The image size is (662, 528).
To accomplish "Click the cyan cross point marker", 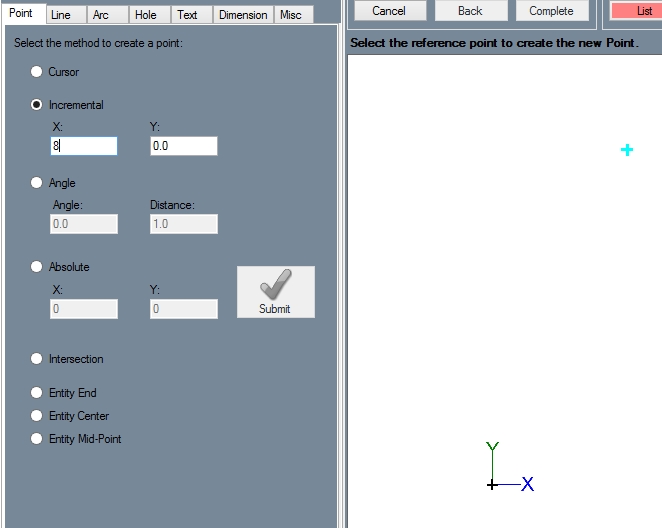I will click(x=627, y=150).
